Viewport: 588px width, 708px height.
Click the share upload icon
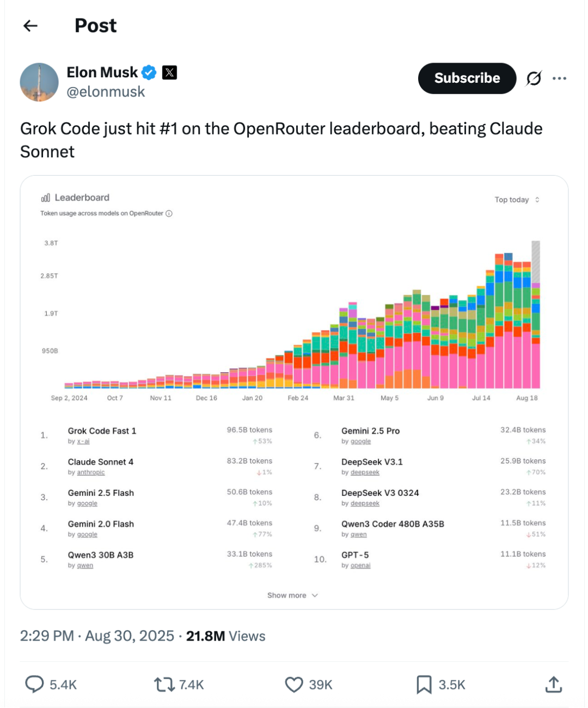click(553, 684)
